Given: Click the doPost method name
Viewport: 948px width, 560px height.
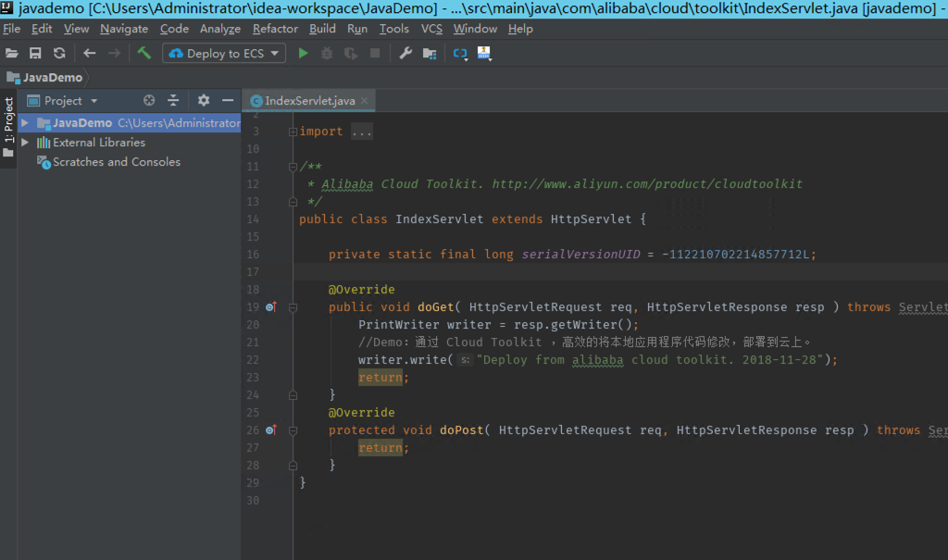Looking at the screenshot, I should [x=461, y=430].
